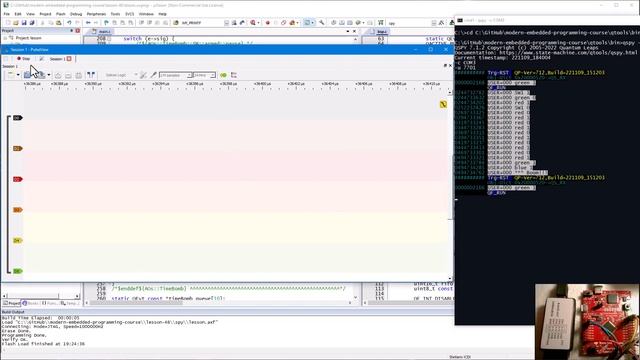Click the Open file icon in uVision toolbar
The height and width of the screenshot is (360, 640).
coord(16,23)
